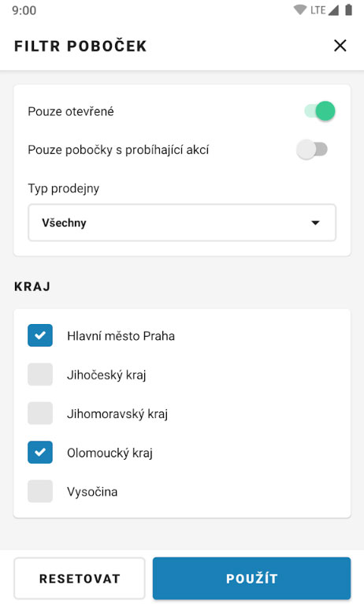Apply filters with Použít button
364x604 pixels.
(x=251, y=578)
